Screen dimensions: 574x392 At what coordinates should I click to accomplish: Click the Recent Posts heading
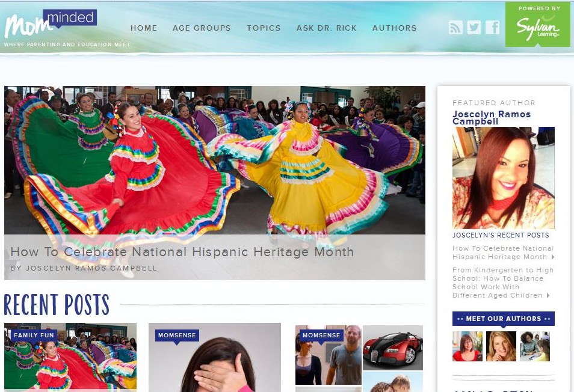tap(57, 305)
